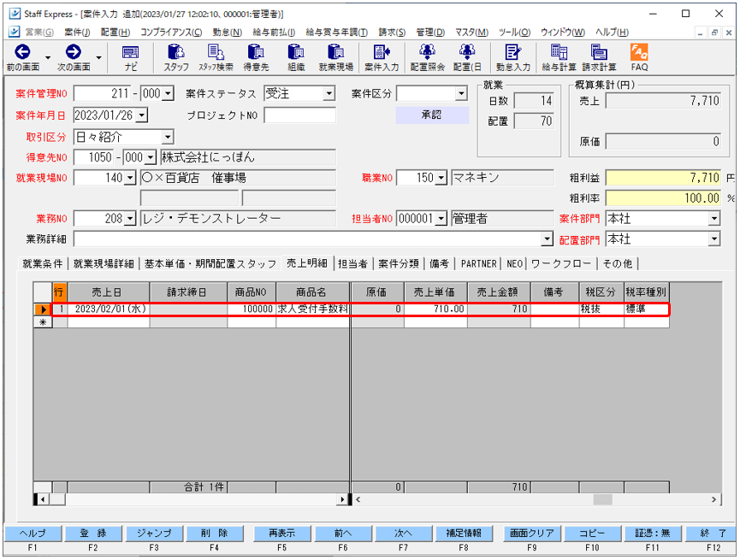Click the 再表示 F5 button
The image size is (740, 560).
281,533
